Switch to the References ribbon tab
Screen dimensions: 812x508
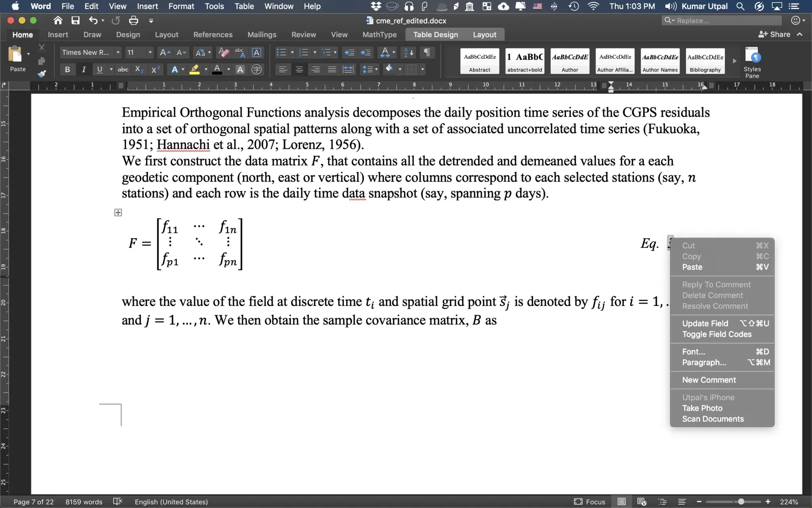point(213,35)
